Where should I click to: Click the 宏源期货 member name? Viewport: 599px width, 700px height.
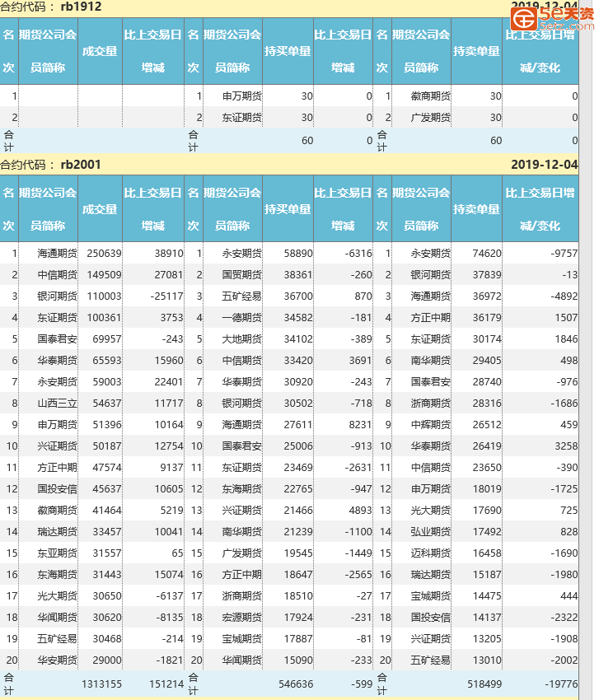[x=242, y=618]
